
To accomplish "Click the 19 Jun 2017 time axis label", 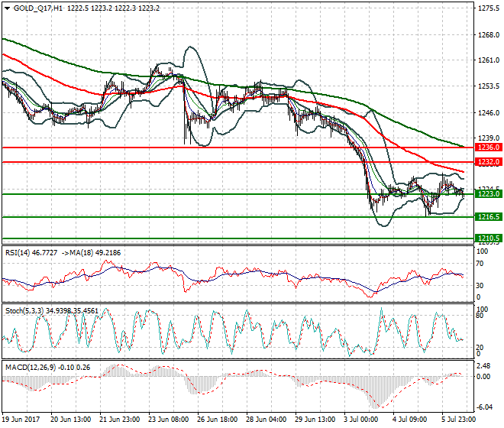I will pos(21,420).
